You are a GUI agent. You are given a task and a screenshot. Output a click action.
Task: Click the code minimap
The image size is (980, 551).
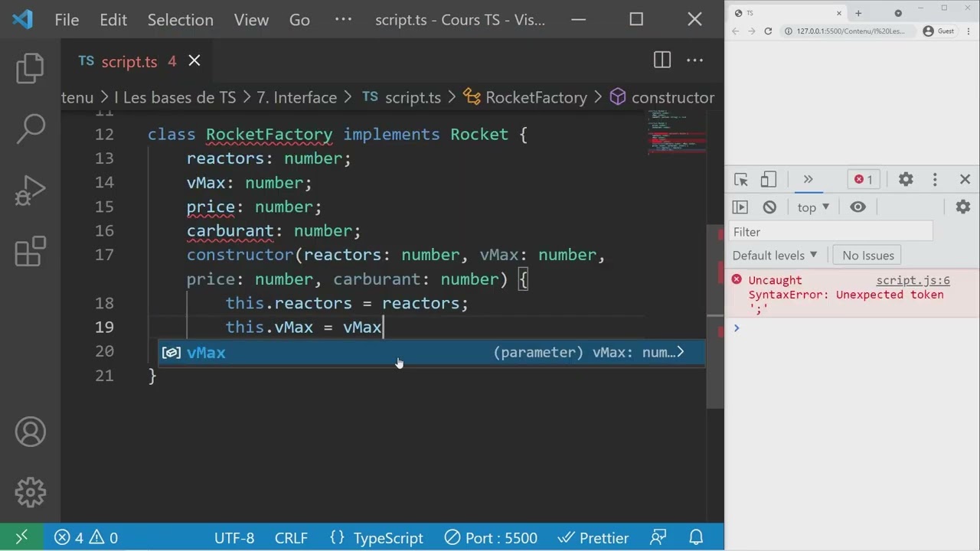pyautogui.click(x=677, y=134)
